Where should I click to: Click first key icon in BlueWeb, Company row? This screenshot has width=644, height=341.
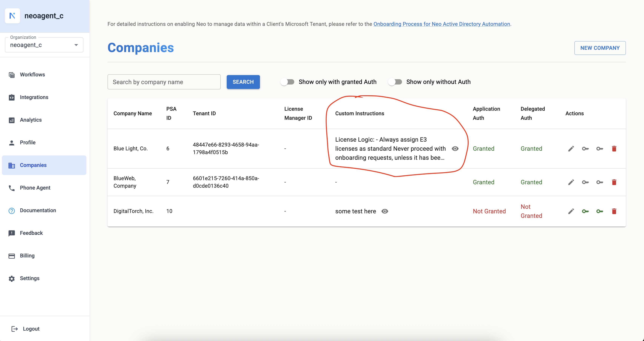[x=585, y=182]
